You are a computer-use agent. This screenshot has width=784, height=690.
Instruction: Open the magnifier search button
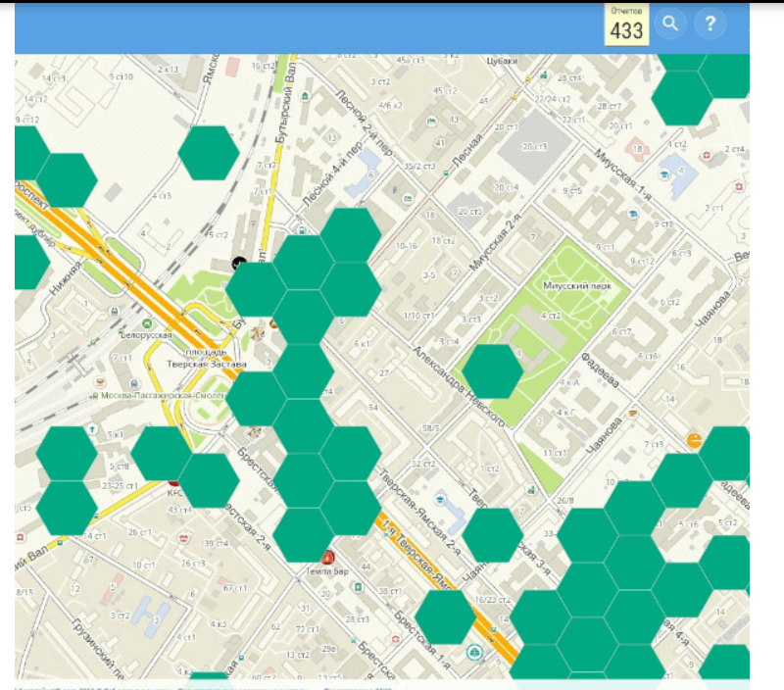[x=670, y=24]
